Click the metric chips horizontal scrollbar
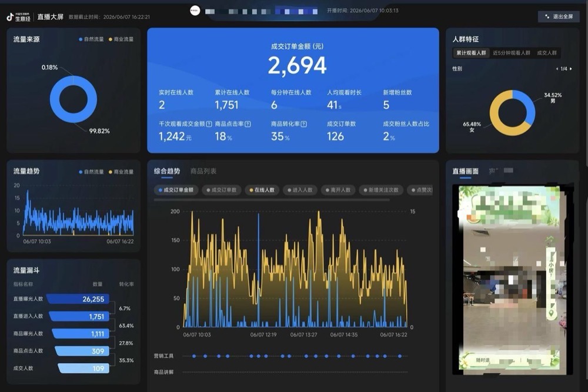588x392 pixels. [x=272, y=200]
